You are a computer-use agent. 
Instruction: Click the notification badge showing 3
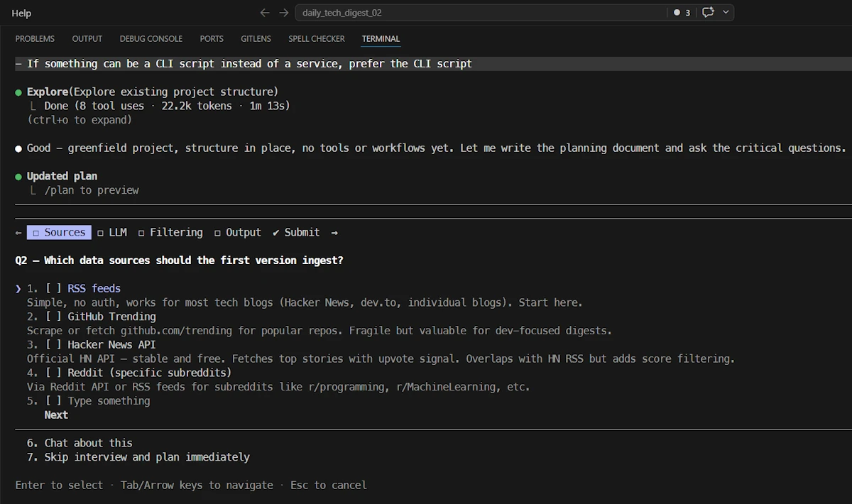pos(680,12)
